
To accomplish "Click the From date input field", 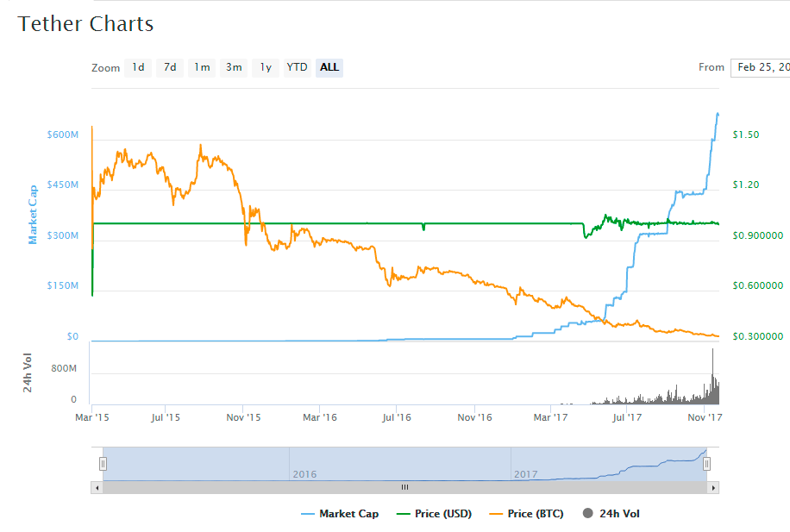I will tap(761, 67).
